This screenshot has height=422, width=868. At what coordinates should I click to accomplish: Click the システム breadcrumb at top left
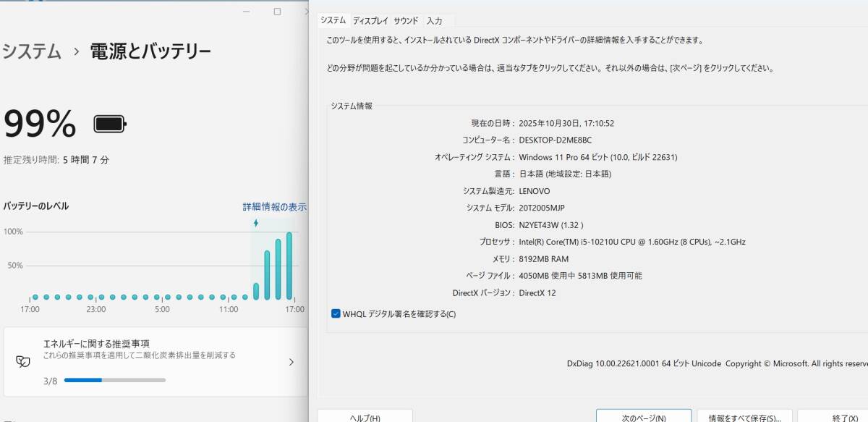point(32,51)
